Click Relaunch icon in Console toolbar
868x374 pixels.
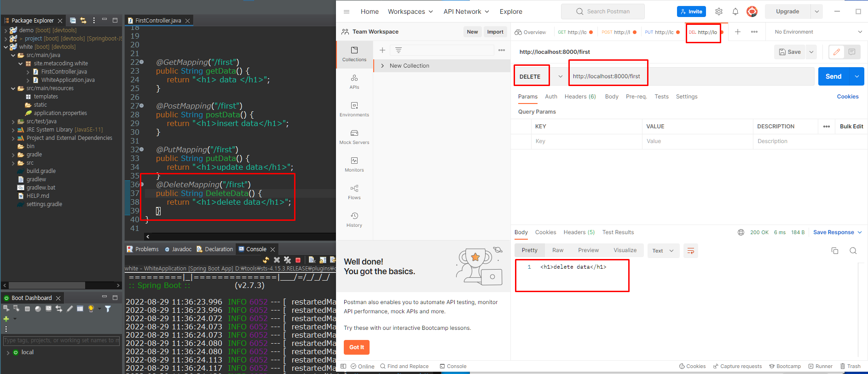pyautogui.click(x=266, y=260)
